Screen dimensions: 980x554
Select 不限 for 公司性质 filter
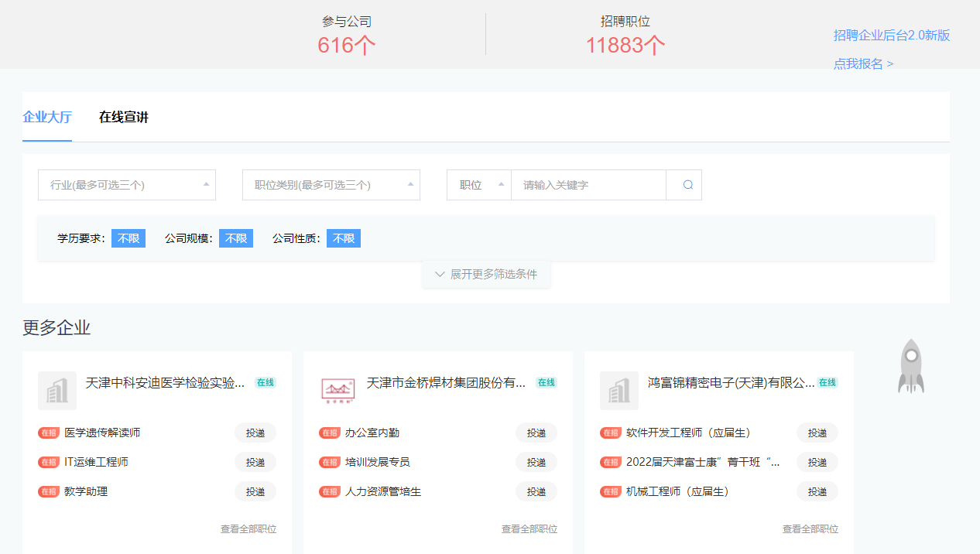click(x=344, y=238)
